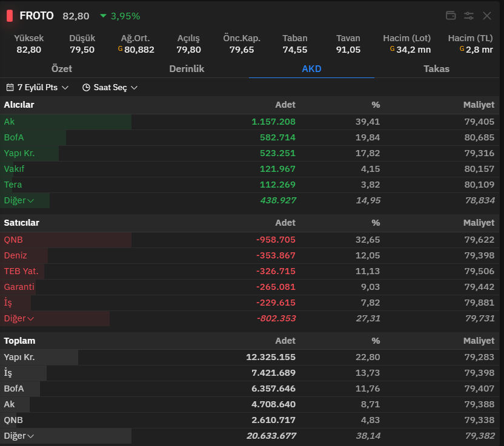Click the G icon beside 34,2 mn
Image resolution: width=504 pixels, height=446 pixels.
(392, 49)
